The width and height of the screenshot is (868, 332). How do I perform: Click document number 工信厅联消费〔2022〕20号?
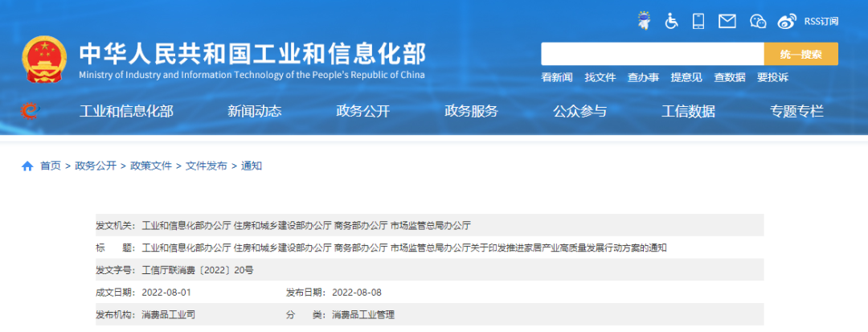(x=198, y=271)
